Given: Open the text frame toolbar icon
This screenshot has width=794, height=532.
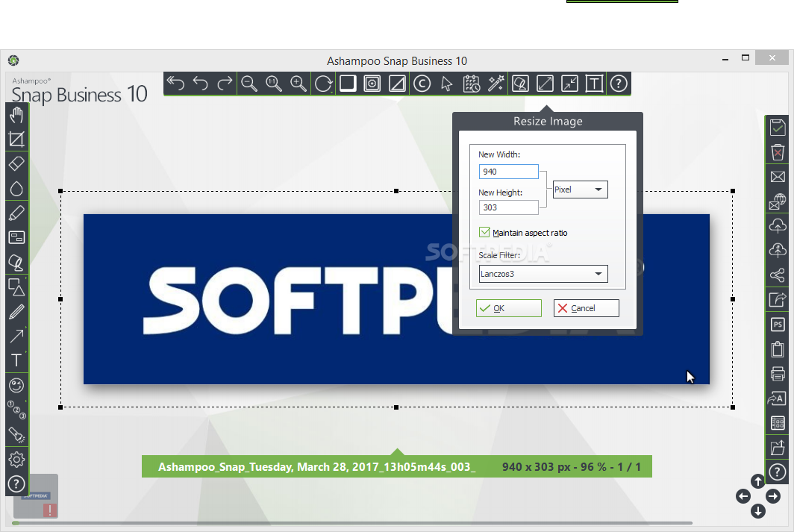Looking at the screenshot, I should pyautogui.click(x=594, y=84).
